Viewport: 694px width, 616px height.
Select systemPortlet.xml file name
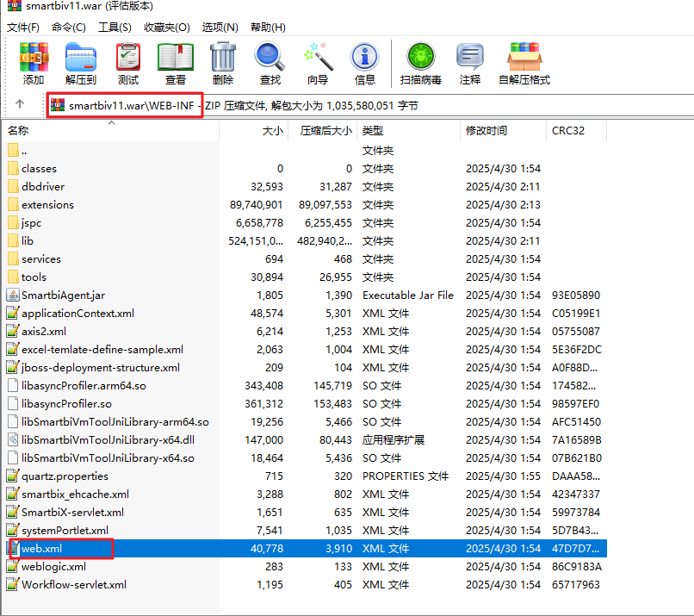click(65, 531)
